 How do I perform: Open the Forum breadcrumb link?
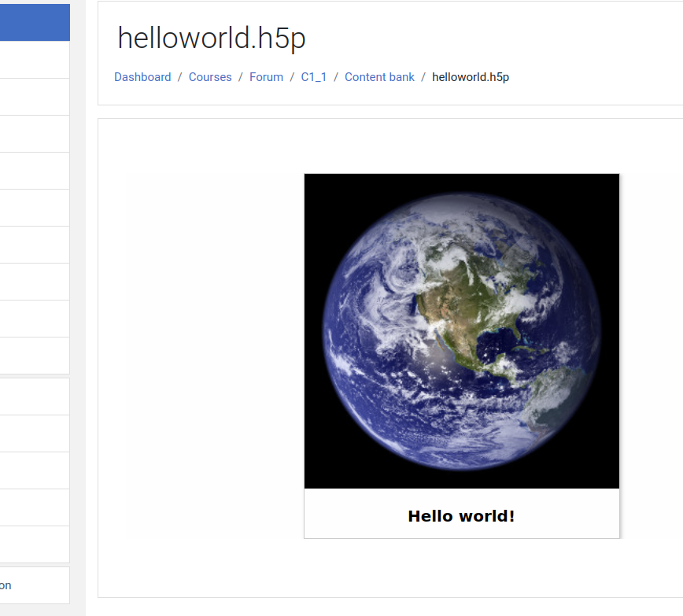pos(266,77)
